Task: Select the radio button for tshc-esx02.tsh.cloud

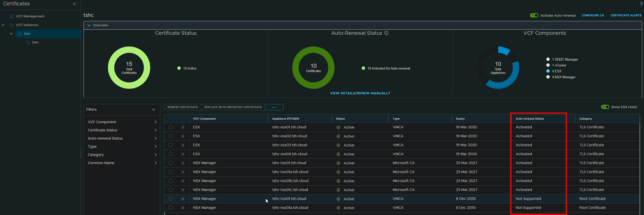Action: click(171, 136)
